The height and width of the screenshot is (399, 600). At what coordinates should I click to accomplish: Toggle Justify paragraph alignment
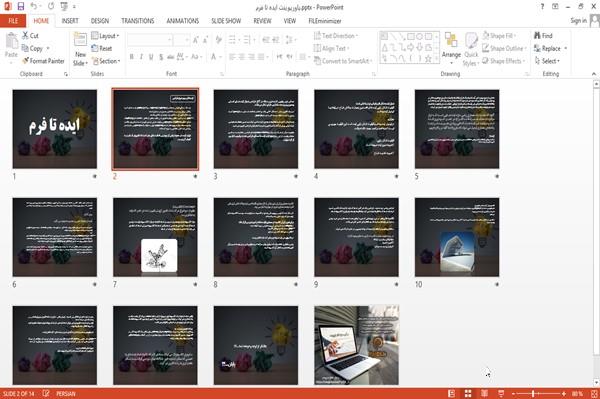261,57
